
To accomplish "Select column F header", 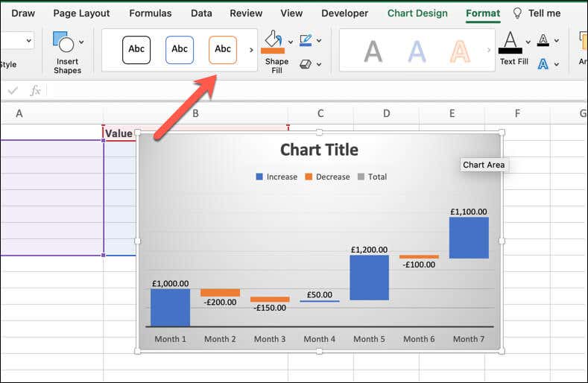I will click(517, 113).
